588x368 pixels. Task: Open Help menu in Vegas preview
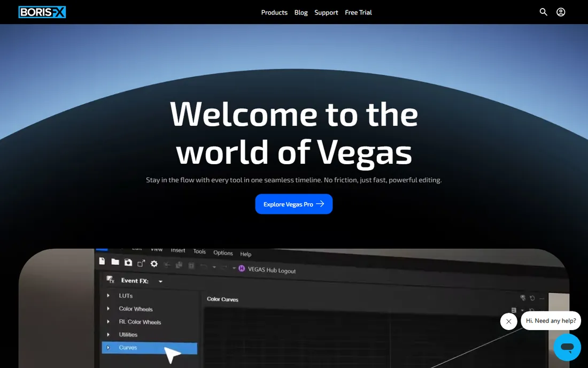tap(246, 254)
